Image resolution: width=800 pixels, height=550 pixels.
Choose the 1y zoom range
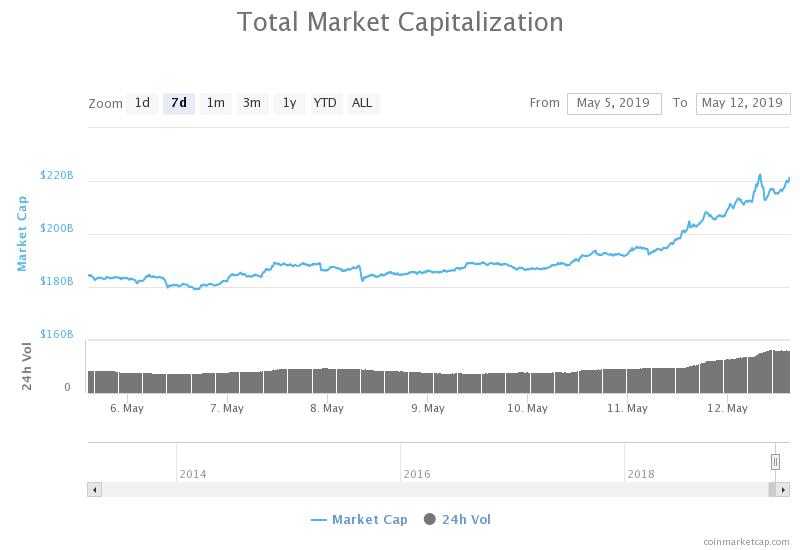point(289,103)
